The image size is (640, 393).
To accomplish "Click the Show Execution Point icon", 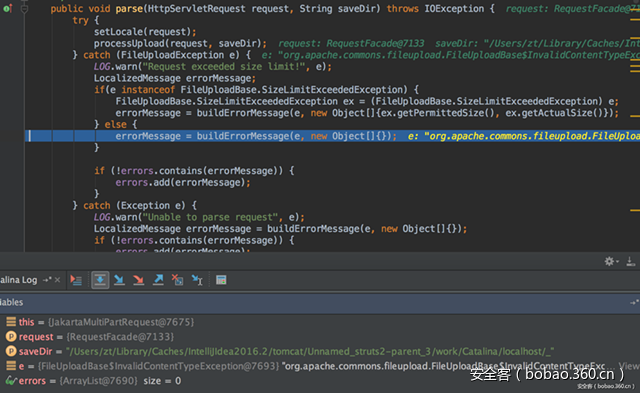I will point(76,280).
